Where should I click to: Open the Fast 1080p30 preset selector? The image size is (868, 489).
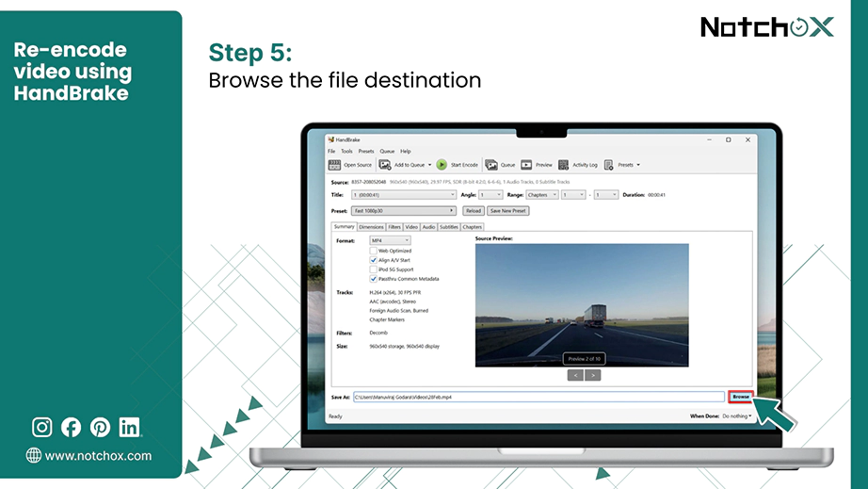click(x=404, y=211)
